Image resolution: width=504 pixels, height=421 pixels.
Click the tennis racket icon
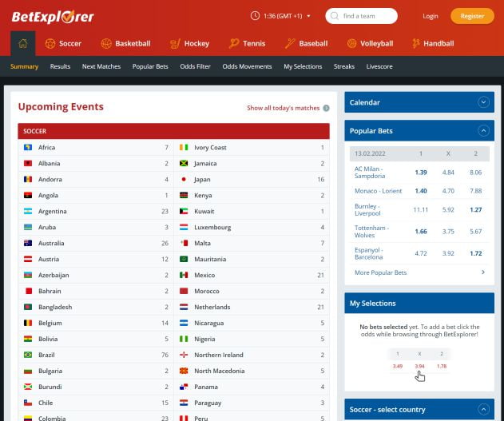234,43
